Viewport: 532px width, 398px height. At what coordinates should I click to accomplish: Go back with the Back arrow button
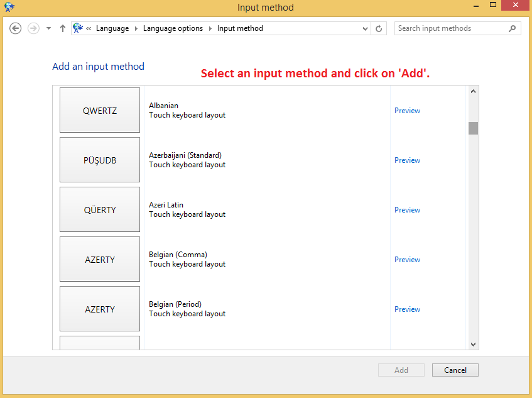click(15, 28)
